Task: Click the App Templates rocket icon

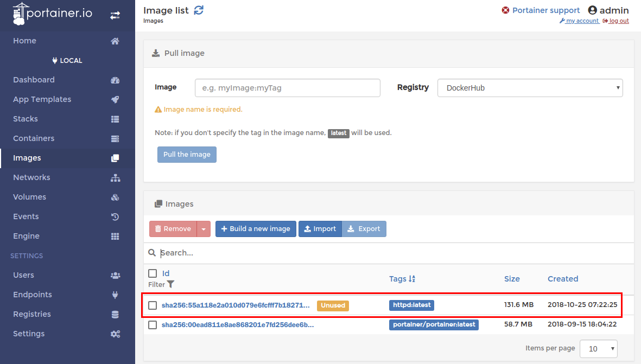Action: [x=115, y=100]
